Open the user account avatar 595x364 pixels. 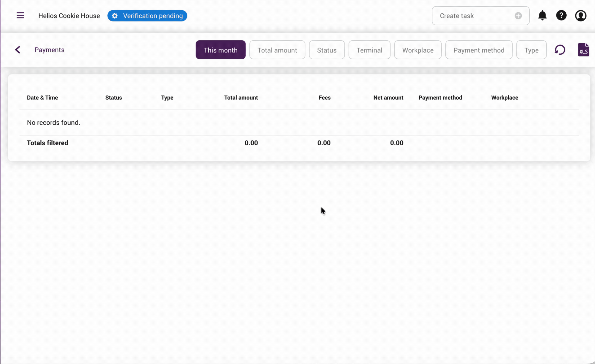[581, 15]
